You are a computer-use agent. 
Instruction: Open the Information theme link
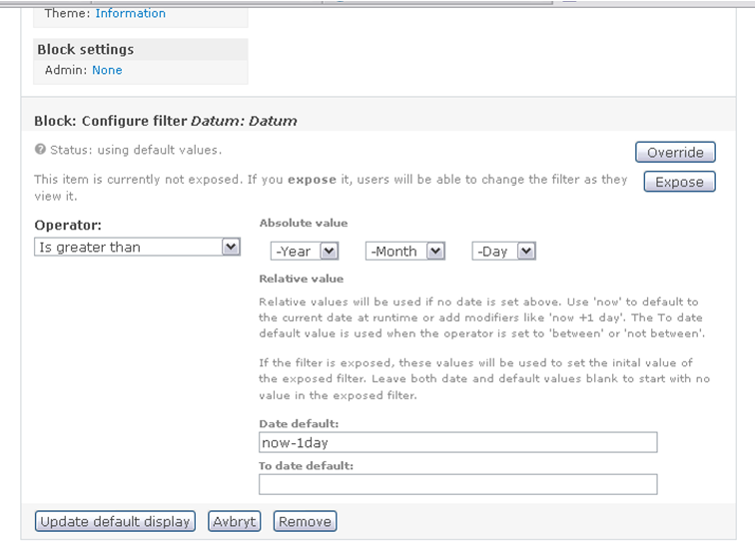130,14
